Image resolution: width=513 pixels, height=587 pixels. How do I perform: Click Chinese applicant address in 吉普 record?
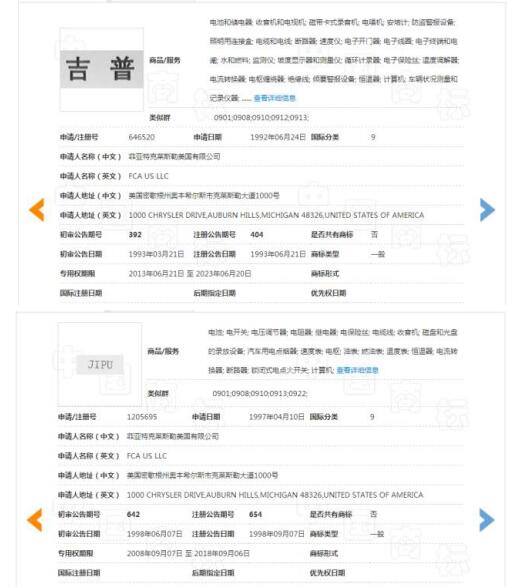(204, 195)
